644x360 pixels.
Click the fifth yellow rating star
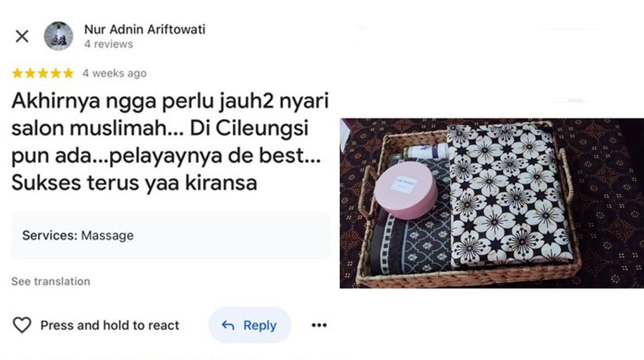coord(68,73)
